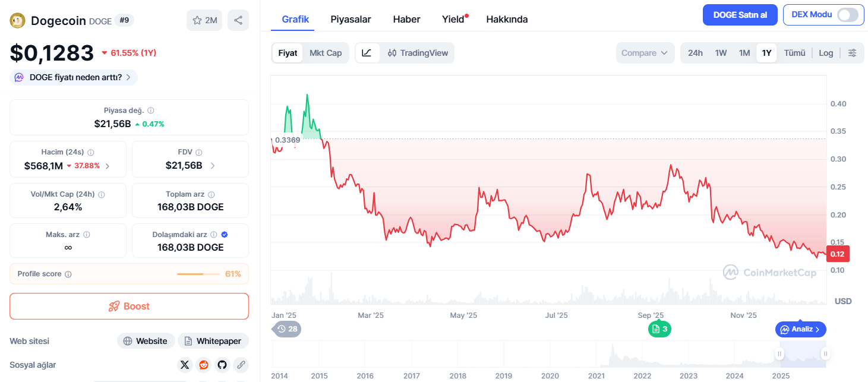Click info icon next to FDV
Screen dimensions: 868x382
[199, 152]
